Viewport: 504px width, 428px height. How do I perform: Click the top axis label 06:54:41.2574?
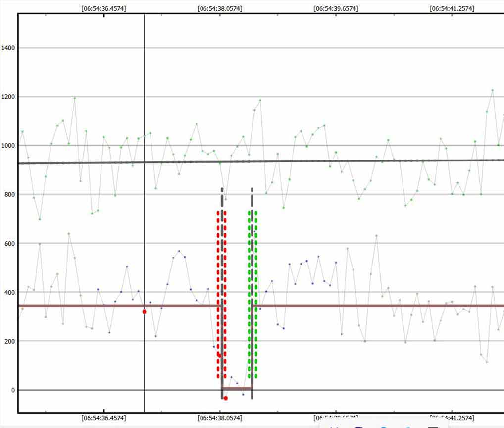(452, 8)
